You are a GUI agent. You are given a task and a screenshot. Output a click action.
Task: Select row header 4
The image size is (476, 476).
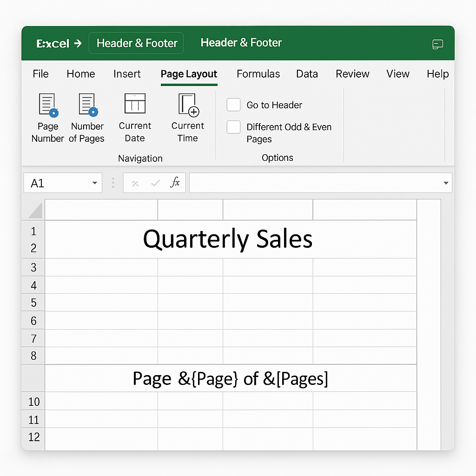point(33,285)
